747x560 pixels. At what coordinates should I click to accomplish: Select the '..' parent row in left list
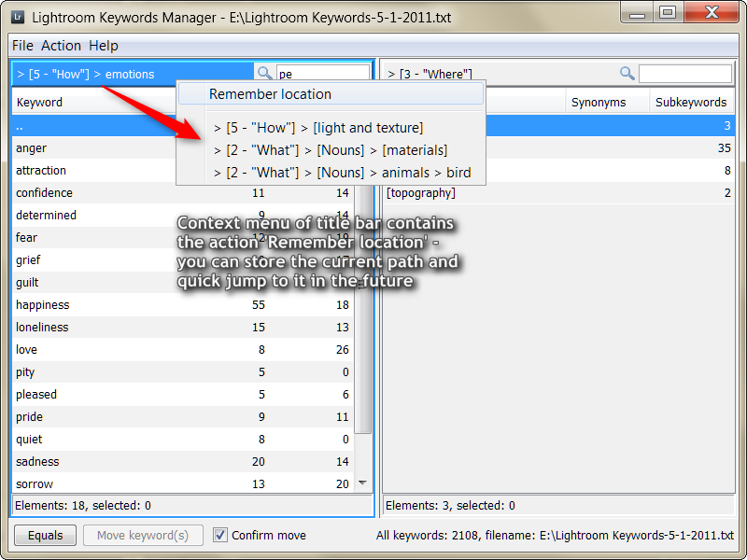tap(94, 126)
